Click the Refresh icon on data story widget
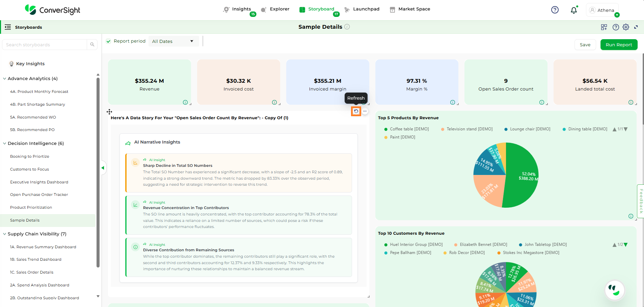 point(356,111)
